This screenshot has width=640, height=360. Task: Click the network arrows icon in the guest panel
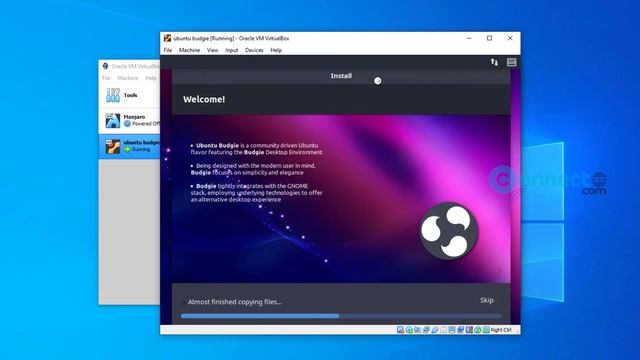click(494, 62)
